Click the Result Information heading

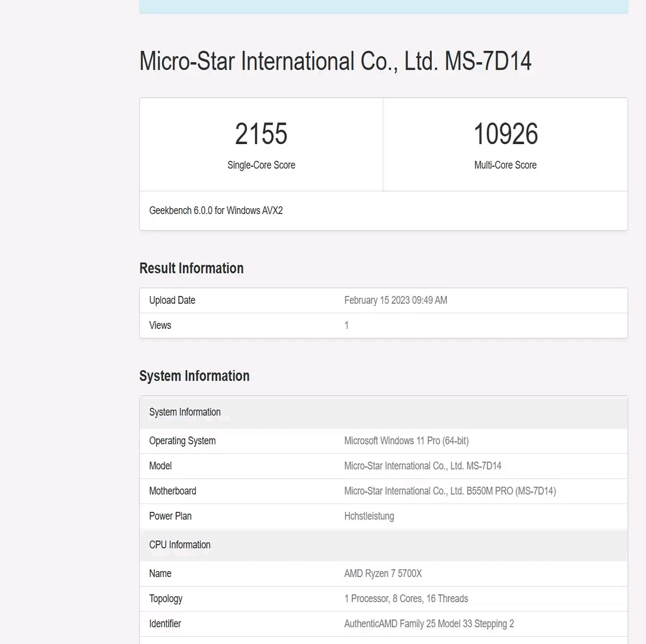(x=191, y=268)
